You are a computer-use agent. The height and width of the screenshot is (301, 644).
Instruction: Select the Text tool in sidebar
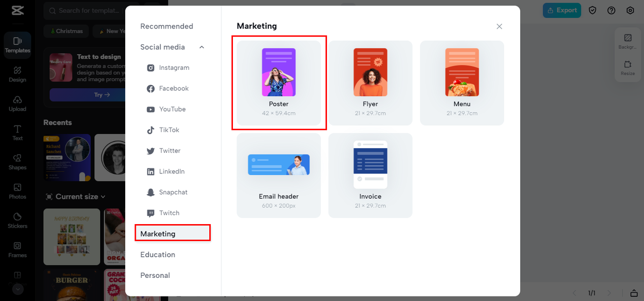(18, 133)
